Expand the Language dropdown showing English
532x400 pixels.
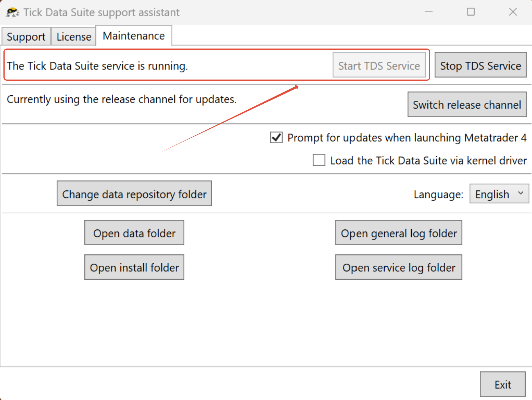tap(499, 194)
